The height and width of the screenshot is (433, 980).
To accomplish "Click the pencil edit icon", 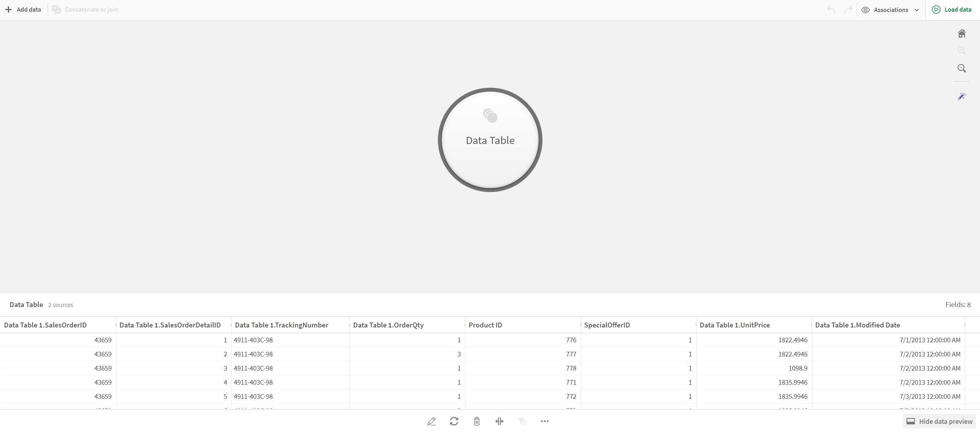I will coord(431,421).
